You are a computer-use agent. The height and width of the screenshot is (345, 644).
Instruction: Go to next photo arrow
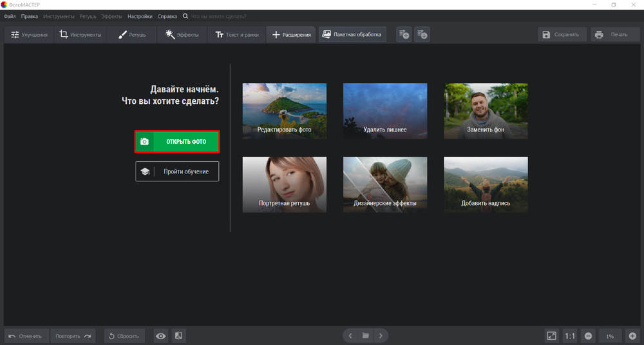381,336
